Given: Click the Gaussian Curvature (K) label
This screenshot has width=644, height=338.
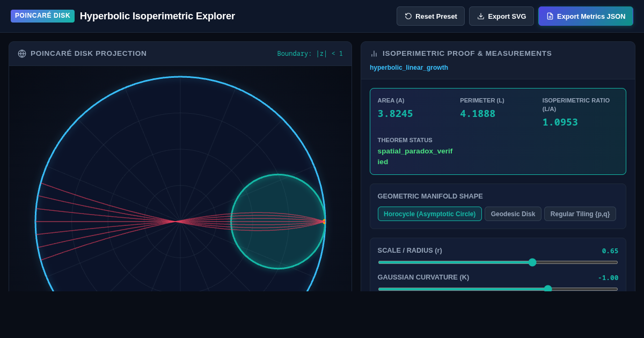Looking at the screenshot, I should point(423,277).
